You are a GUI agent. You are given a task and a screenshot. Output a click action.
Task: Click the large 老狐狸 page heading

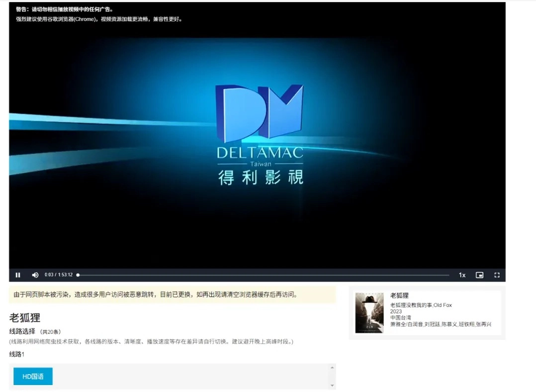(25, 318)
